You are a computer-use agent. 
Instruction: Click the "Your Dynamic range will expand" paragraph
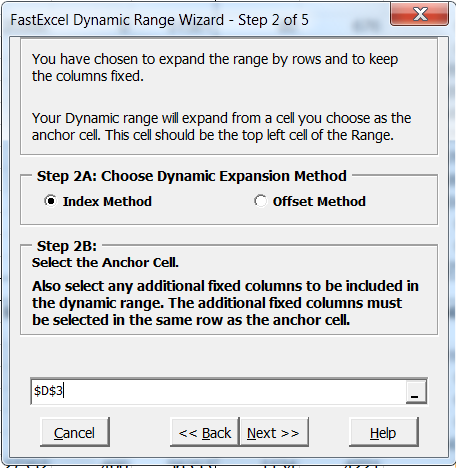point(222,127)
